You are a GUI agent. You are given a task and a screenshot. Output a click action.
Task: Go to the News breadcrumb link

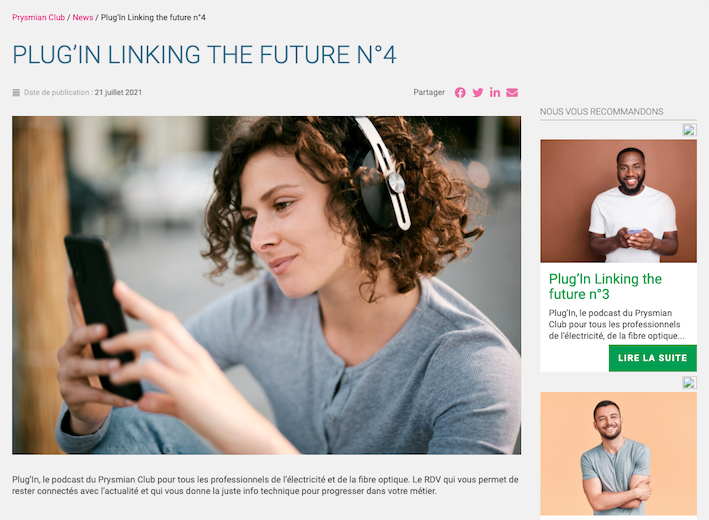tap(83, 17)
